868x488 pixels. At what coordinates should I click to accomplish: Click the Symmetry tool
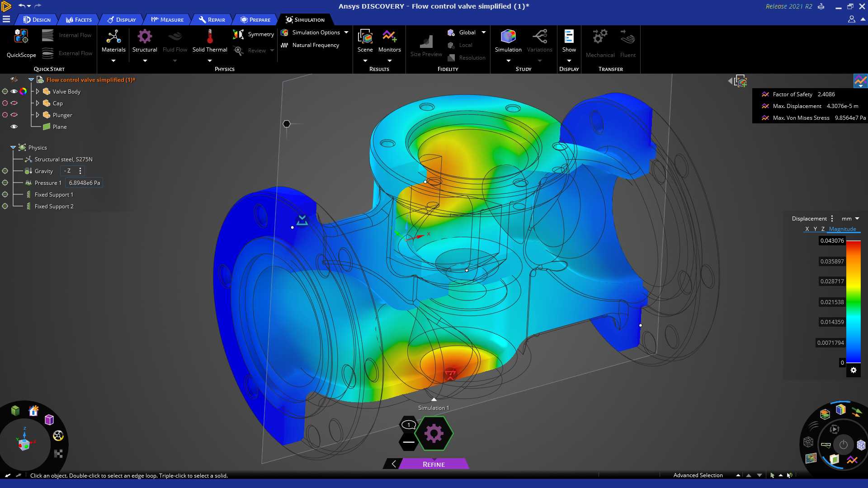[254, 34]
